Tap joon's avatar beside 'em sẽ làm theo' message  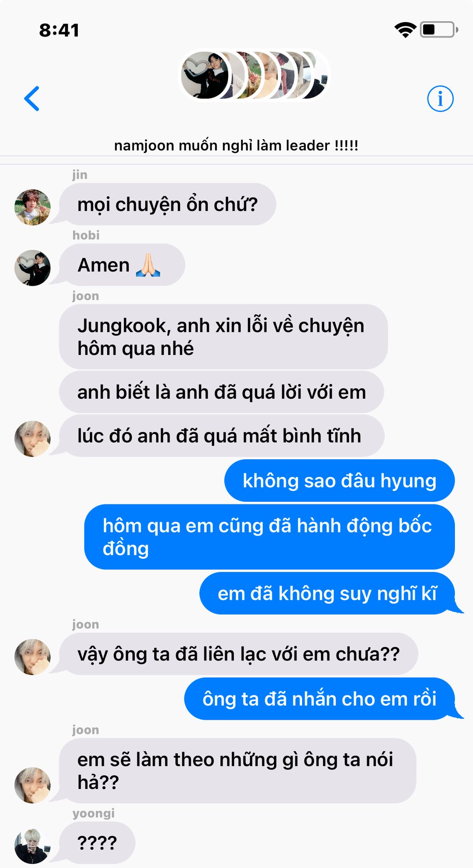tap(33, 785)
